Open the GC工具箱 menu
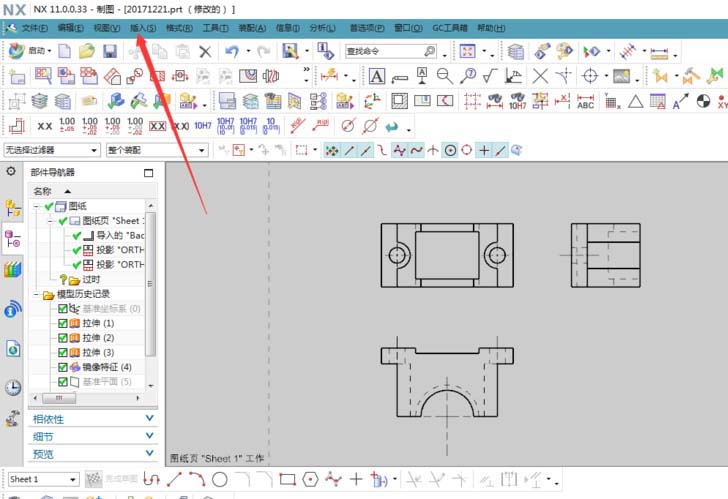Screen dimensions: 728x499 450,28
